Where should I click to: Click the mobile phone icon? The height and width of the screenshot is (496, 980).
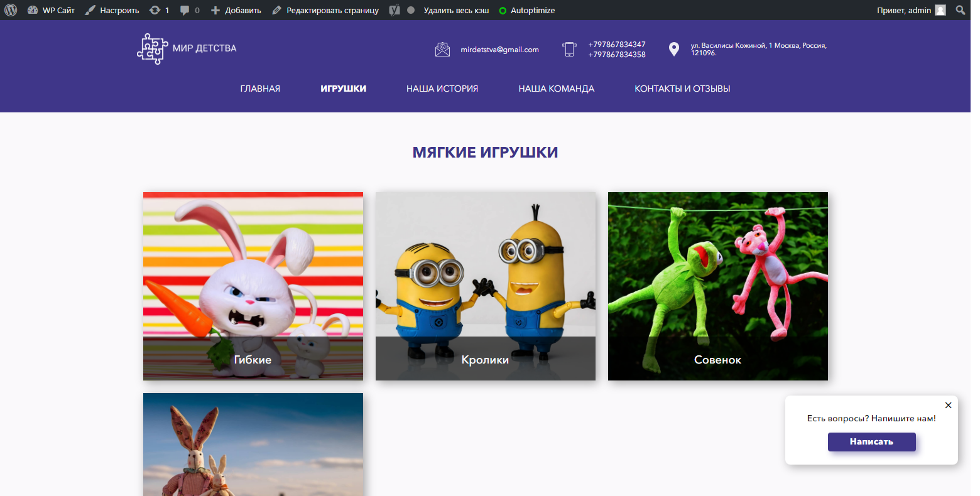pyautogui.click(x=569, y=49)
